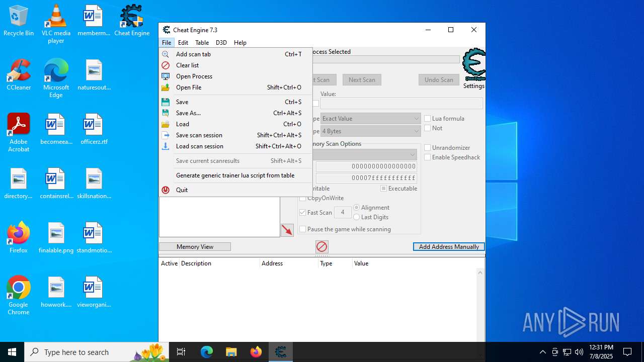Click the address list scrollbar up arrow
This screenshot has width=644, height=362.
[x=480, y=273]
